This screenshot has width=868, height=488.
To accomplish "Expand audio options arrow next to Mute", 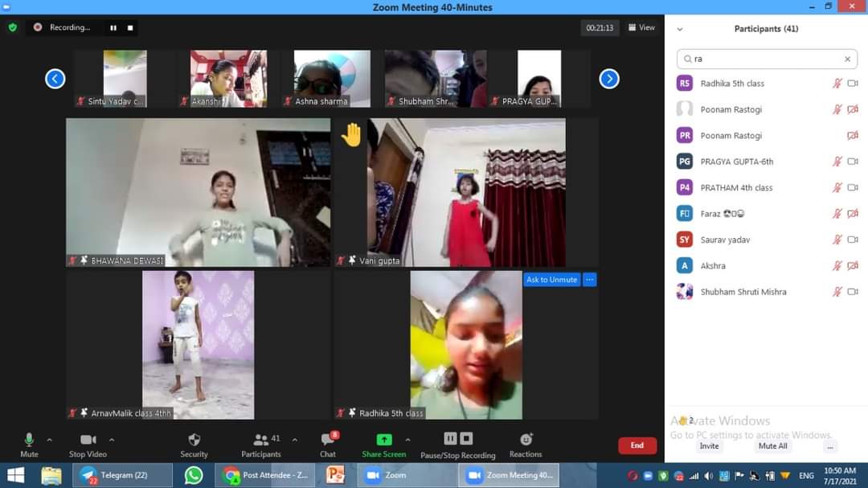I will 49,440.
